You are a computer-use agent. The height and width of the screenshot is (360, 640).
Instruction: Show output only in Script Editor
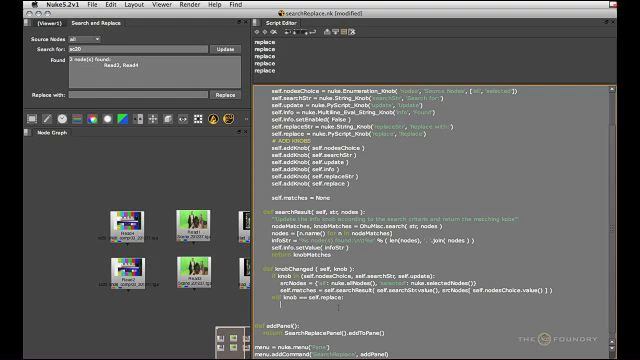(336, 32)
